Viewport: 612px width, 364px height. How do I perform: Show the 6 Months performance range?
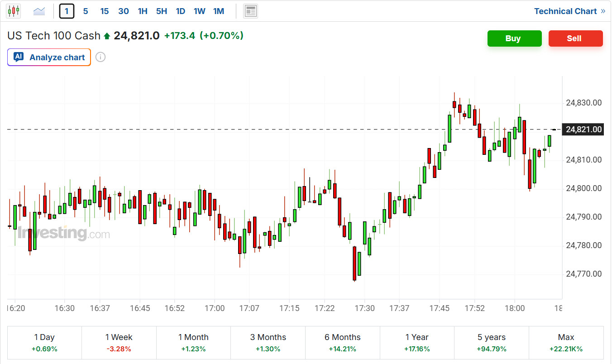342,343
